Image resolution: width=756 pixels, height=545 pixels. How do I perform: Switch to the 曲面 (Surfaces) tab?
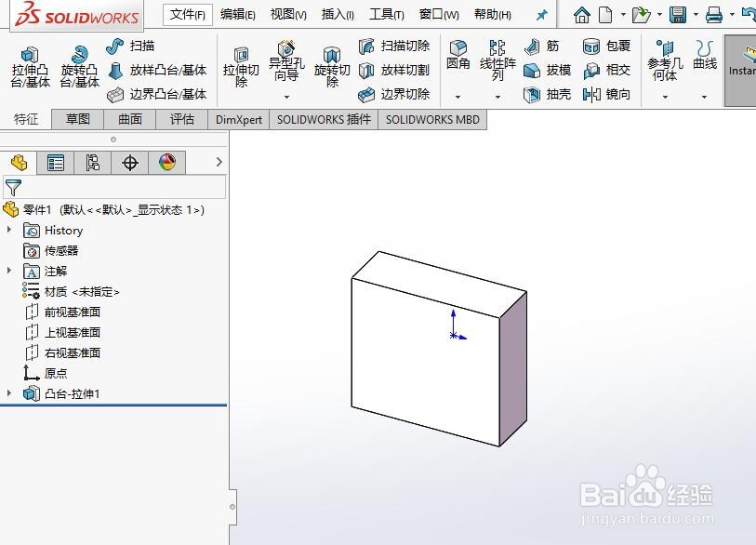tap(130, 120)
